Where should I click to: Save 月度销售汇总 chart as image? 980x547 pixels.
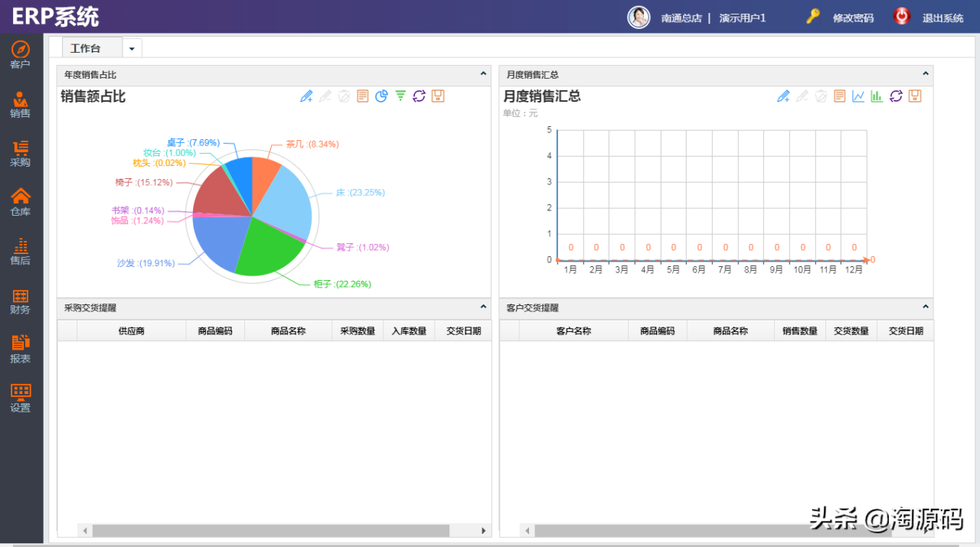915,96
